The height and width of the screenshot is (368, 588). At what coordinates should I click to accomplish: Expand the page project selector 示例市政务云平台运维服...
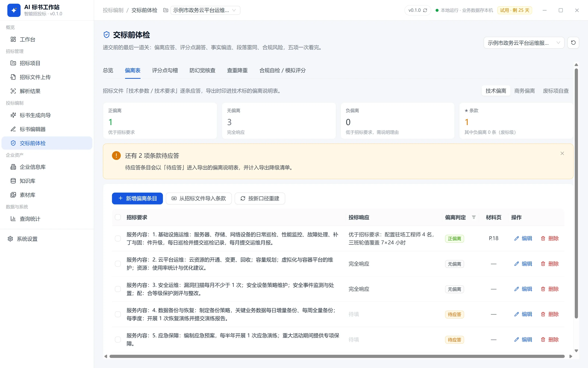[x=524, y=43]
